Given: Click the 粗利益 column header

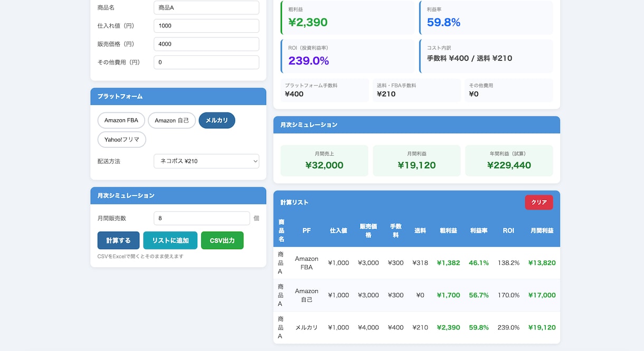Looking at the screenshot, I should pyautogui.click(x=449, y=231).
